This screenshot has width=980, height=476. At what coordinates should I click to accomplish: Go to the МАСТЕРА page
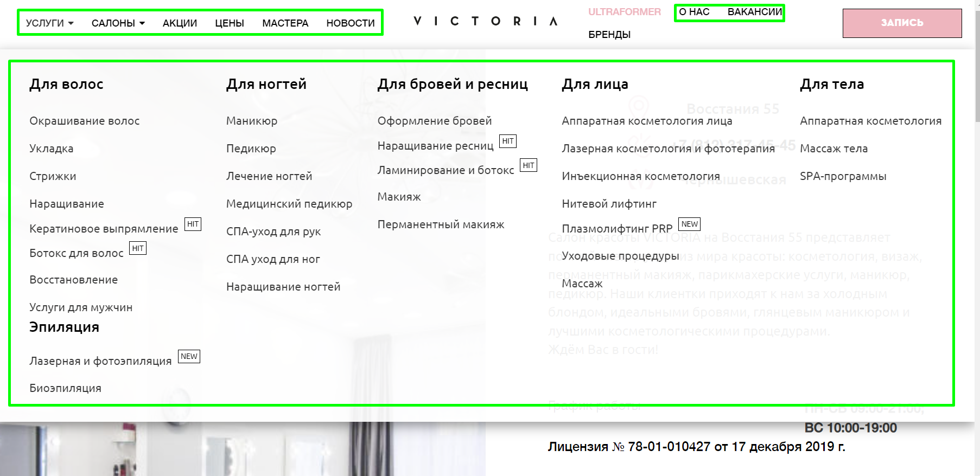coord(285,23)
